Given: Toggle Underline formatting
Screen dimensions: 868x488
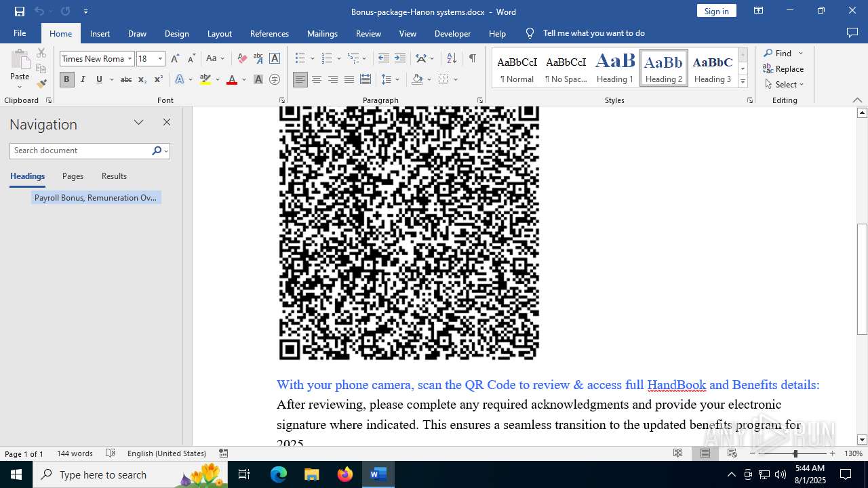Looking at the screenshot, I should click(x=99, y=79).
